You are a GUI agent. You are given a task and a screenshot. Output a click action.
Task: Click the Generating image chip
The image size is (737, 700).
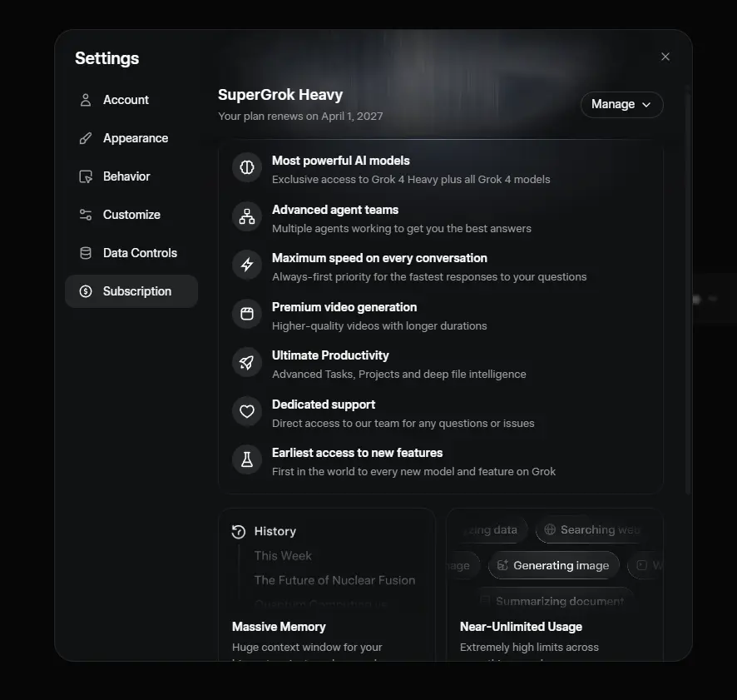[554, 565]
